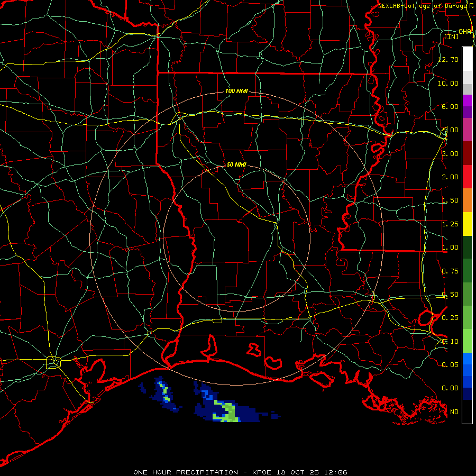Click the 1.00 legend value
This screenshot has width=476, height=476.
tap(450, 248)
